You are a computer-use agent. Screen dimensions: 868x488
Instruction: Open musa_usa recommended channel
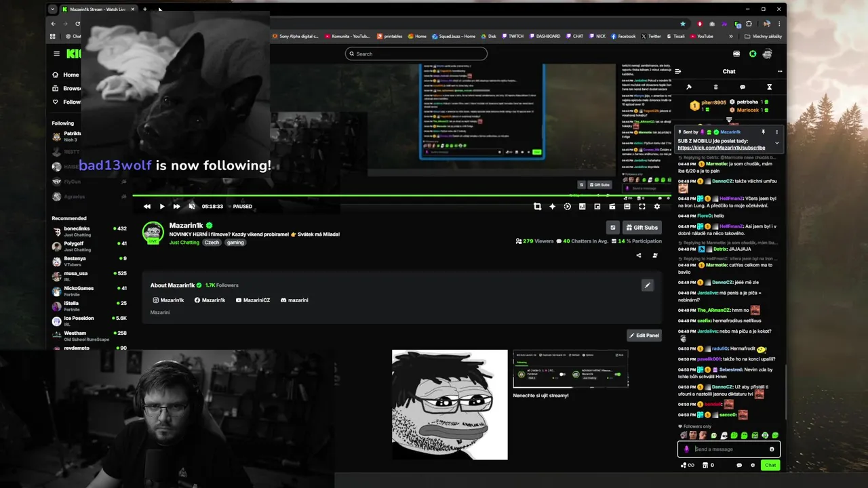pos(90,275)
